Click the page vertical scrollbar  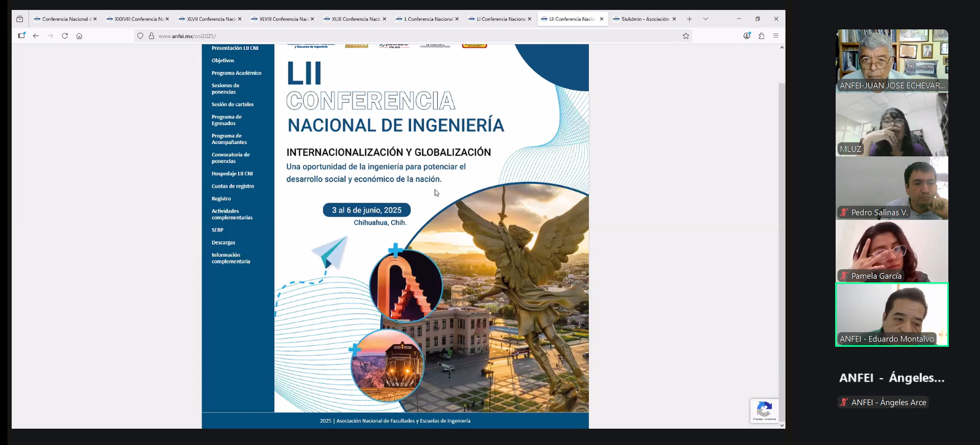click(x=782, y=217)
